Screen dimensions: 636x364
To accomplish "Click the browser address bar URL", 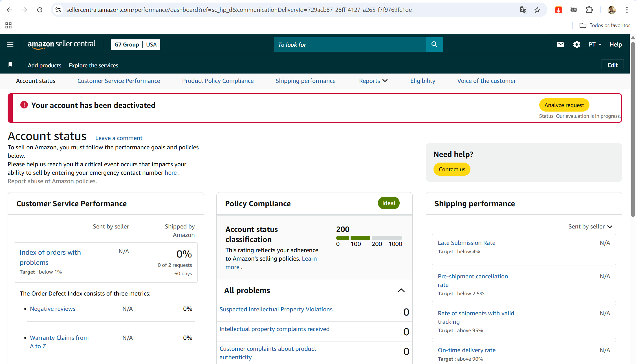I will [x=239, y=10].
